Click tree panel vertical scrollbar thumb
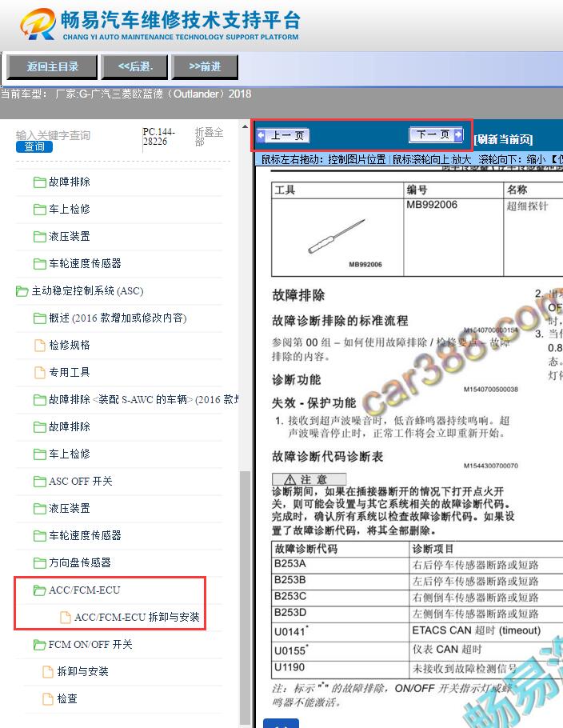The image size is (563, 728). [245, 597]
